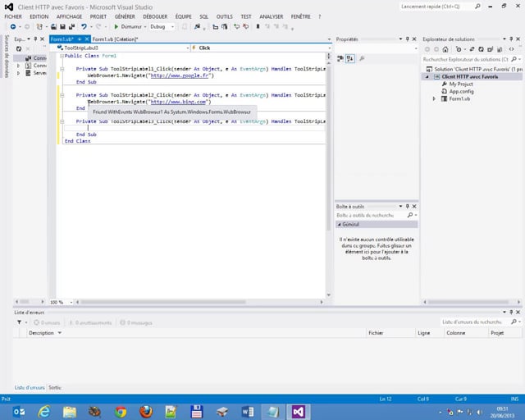Open the PROJET menu
The image size is (525, 420).
tap(98, 16)
